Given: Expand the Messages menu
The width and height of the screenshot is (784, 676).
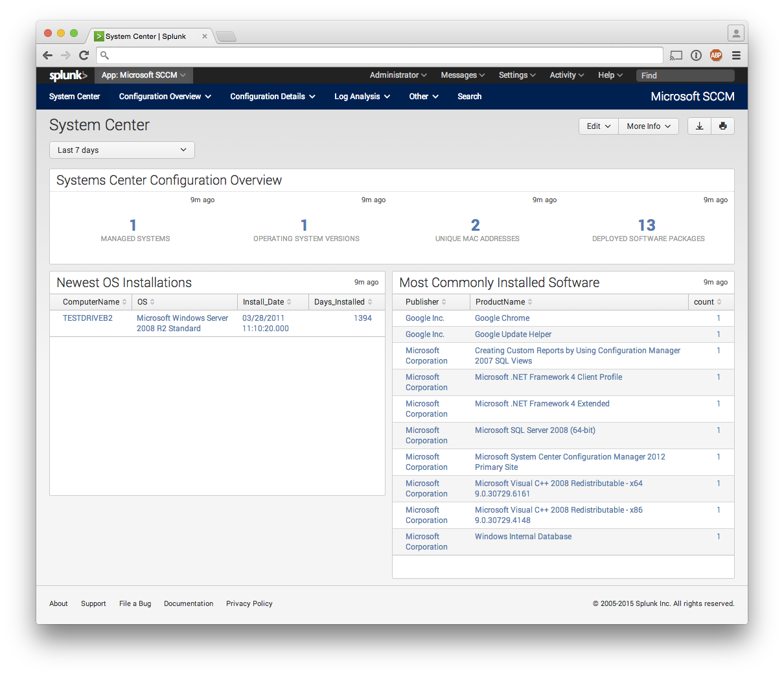Looking at the screenshot, I should [x=463, y=75].
